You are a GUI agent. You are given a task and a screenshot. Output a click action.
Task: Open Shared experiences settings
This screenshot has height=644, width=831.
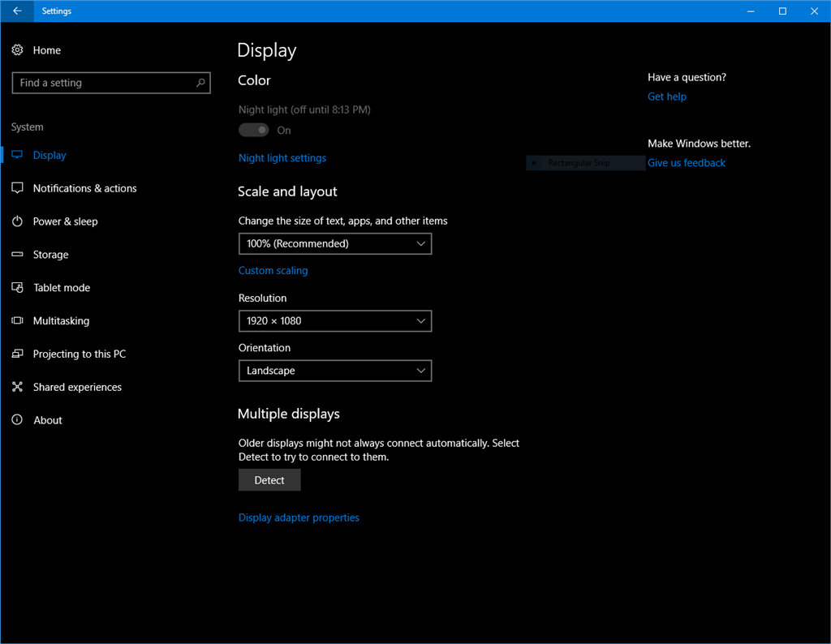17,387
